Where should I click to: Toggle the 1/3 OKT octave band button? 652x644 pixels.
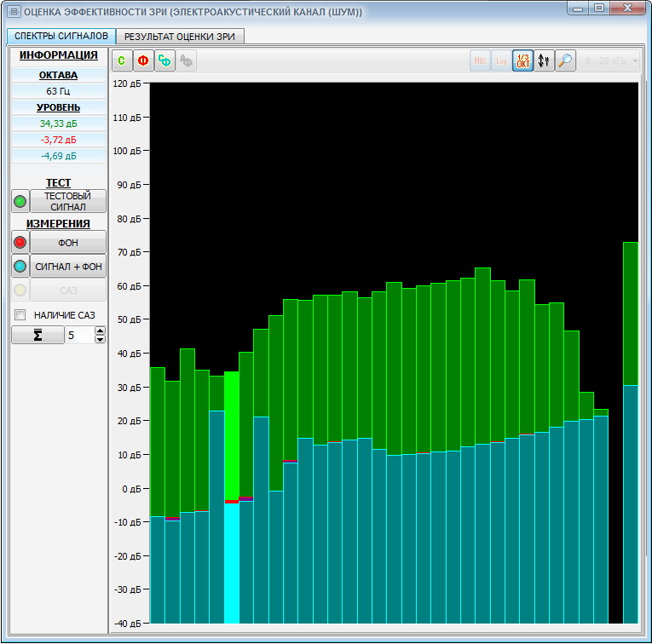click(523, 61)
